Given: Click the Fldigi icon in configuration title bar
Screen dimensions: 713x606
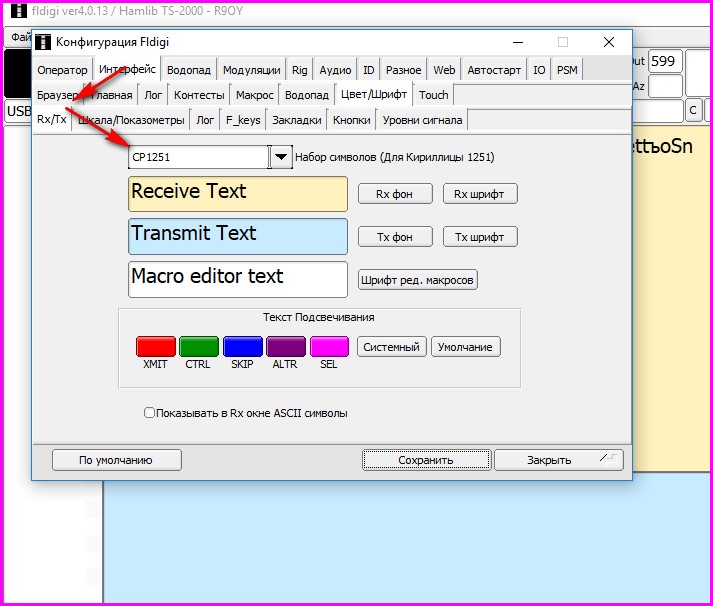Looking at the screenshot, I should (x=42, y=42).
